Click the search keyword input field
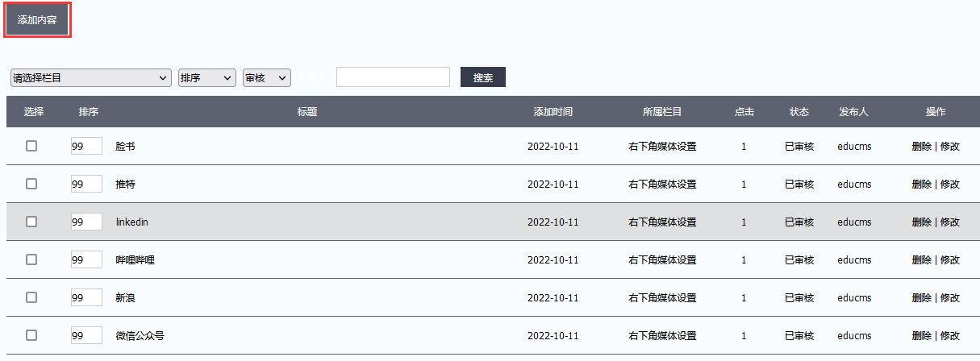Screen dimensions: 980x361 393,77
